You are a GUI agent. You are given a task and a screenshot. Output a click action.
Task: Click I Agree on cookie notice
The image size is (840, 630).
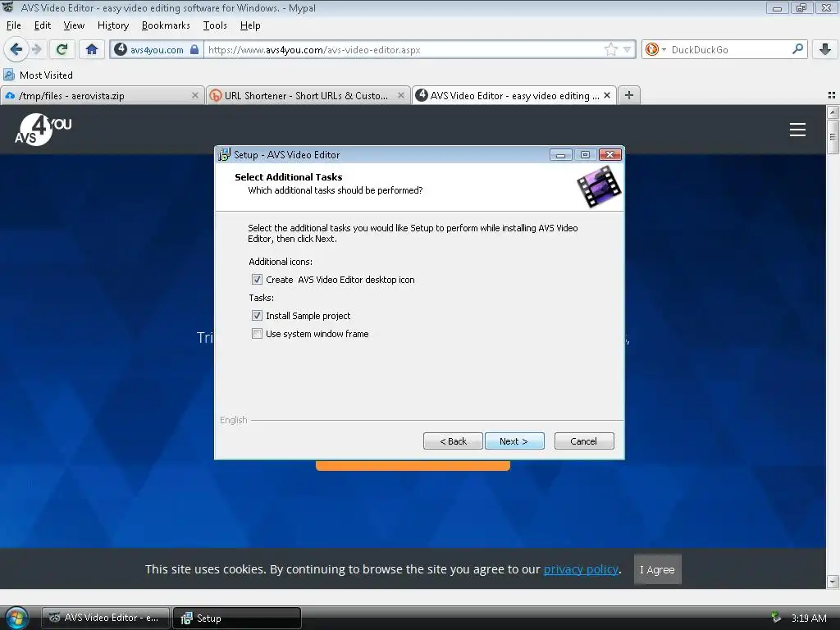tap(657, 569)
